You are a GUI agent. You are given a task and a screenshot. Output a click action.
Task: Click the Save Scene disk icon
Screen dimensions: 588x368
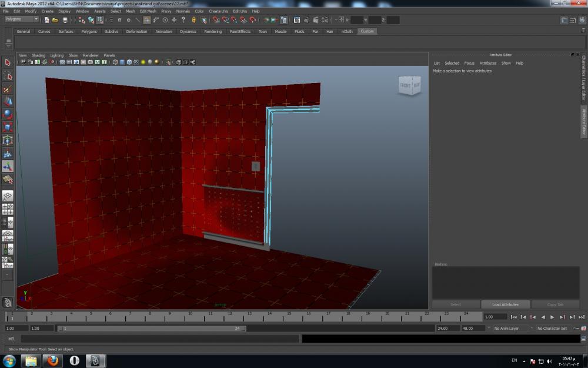coord(65,19)
